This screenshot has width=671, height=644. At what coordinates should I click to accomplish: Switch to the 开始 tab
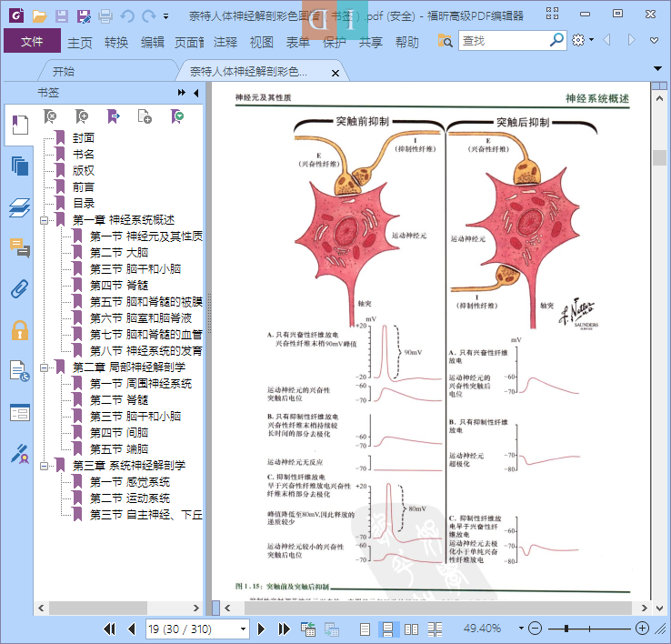64,72
